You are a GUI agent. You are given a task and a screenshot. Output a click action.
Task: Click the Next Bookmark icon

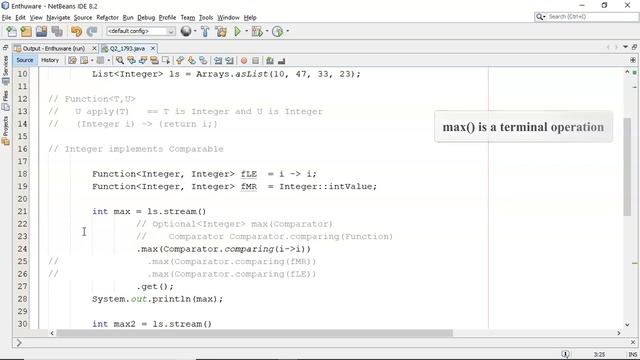coord(192,60)
